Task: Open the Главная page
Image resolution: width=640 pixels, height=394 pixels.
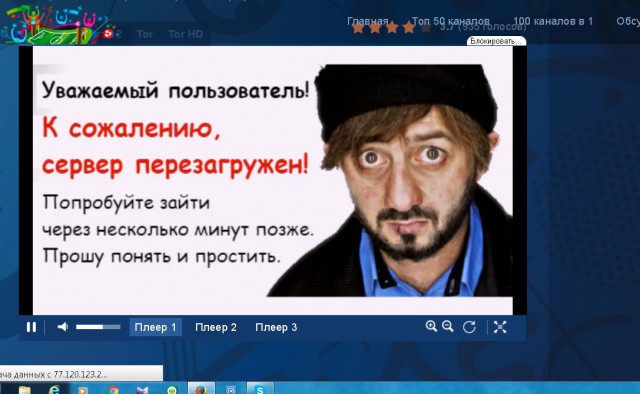Action: pos(367,21)
